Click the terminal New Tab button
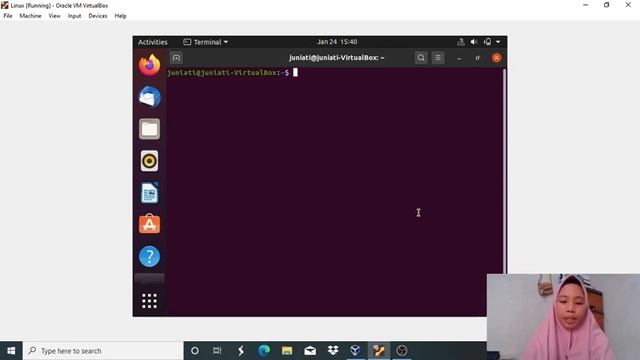Screen dimensions: 640x360 pos(176,58)
